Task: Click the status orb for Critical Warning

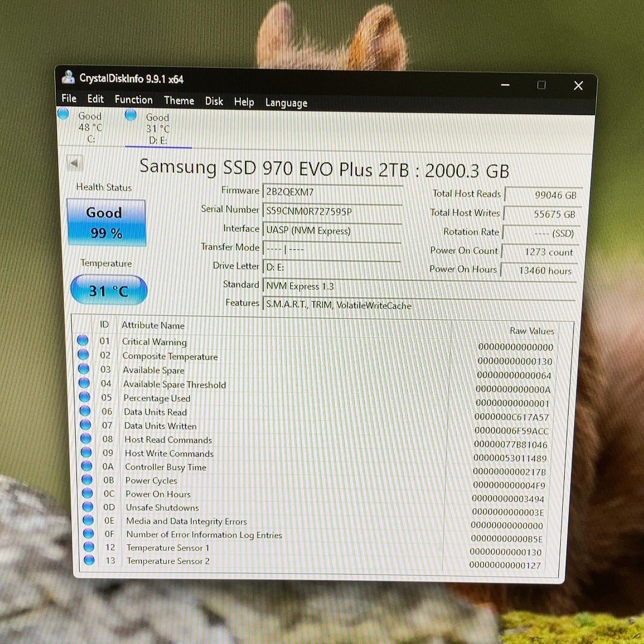Action: pos(82,340)
